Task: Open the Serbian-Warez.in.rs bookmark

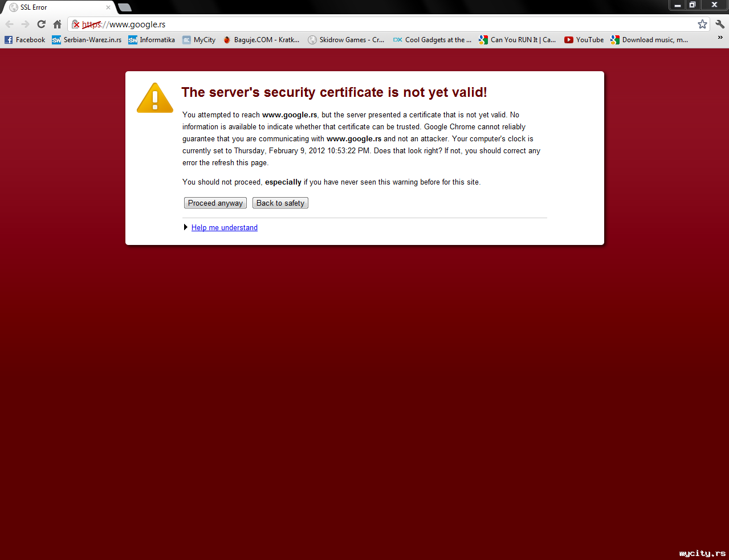Action: pyautogui.click(x=87, y=40)
